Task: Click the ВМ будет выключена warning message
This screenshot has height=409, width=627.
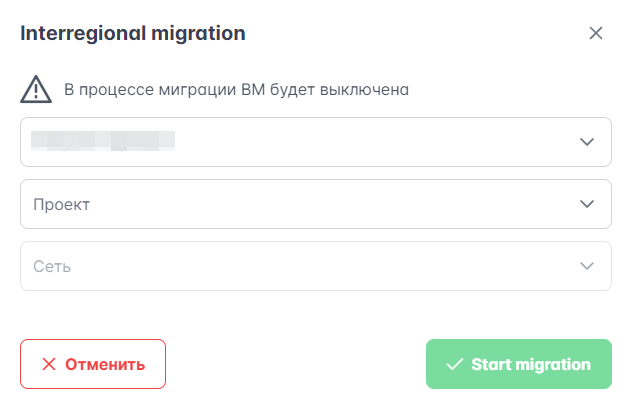Action: click(x=237, y=89)
